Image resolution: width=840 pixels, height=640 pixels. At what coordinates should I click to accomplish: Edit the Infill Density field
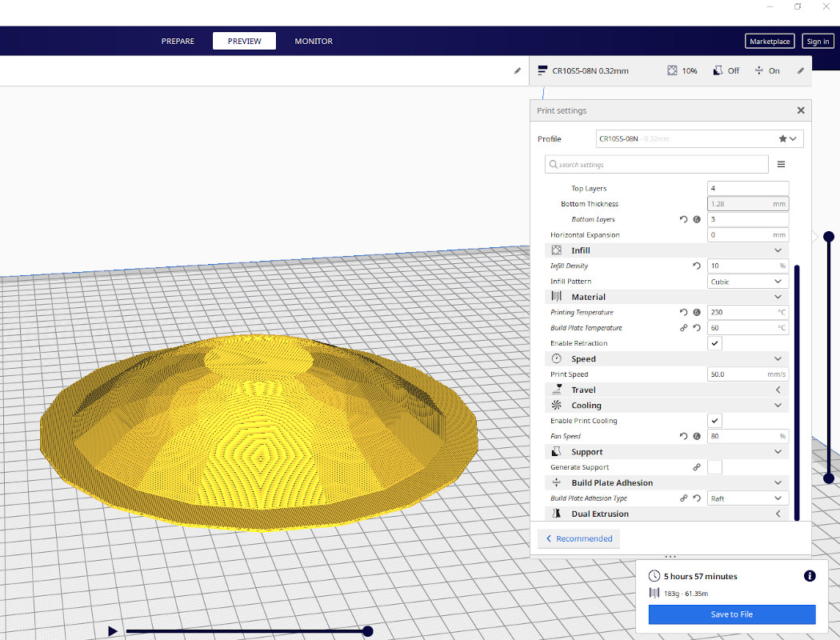click(x=747, y=266)
